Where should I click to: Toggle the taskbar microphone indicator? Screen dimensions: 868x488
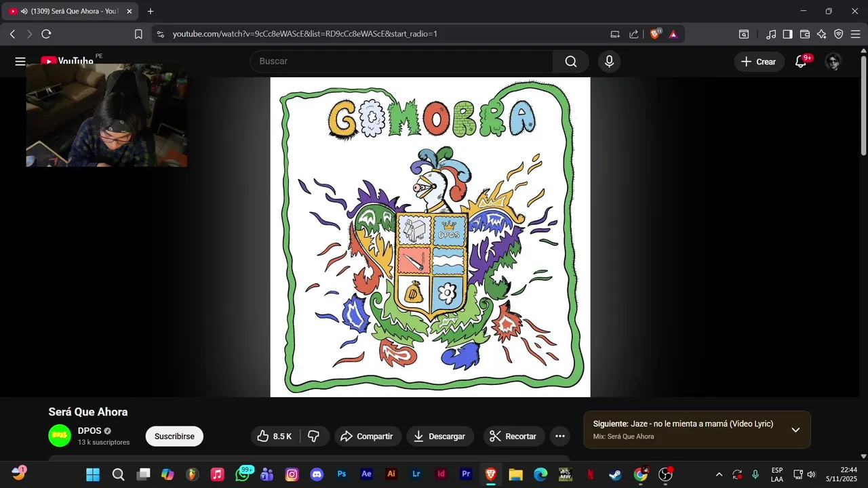click(x=755, y=474)
